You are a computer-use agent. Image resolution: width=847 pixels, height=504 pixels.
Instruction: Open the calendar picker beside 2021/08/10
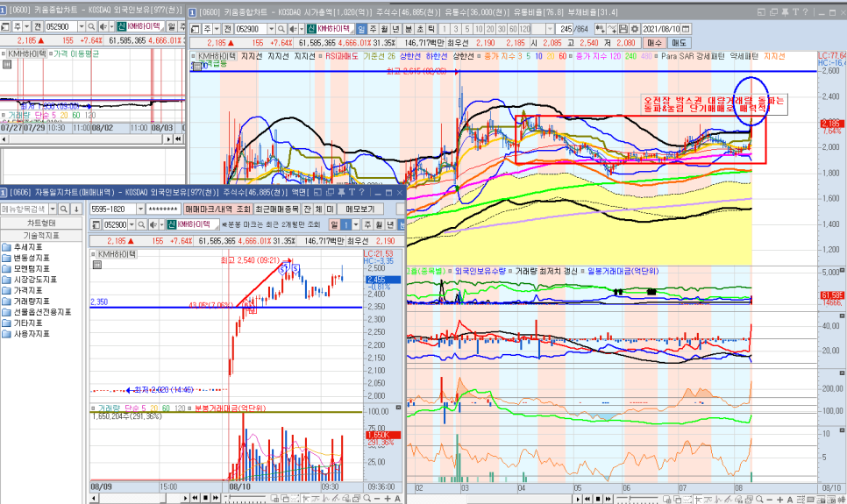click(686, 29)
